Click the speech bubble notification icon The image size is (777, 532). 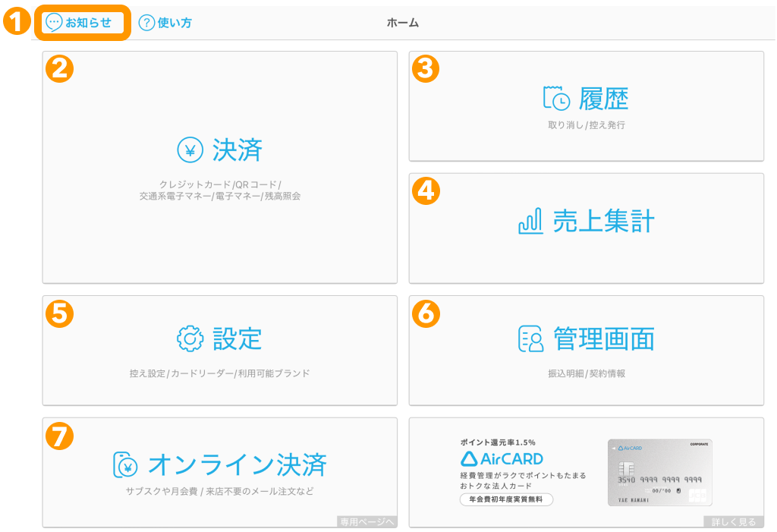pyautogui.click(x=55, y=22)
